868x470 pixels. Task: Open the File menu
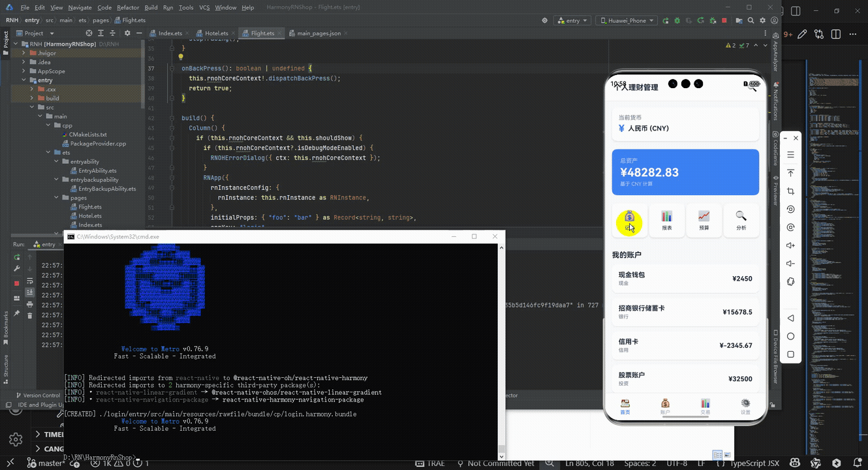coord(25,7)
